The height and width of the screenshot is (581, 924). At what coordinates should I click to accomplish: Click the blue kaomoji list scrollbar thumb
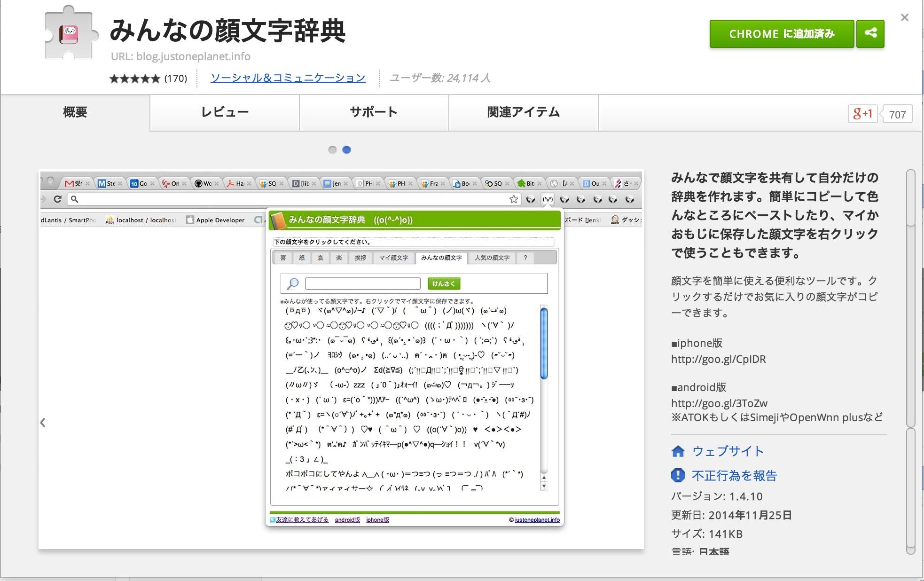tap(544, 343)
